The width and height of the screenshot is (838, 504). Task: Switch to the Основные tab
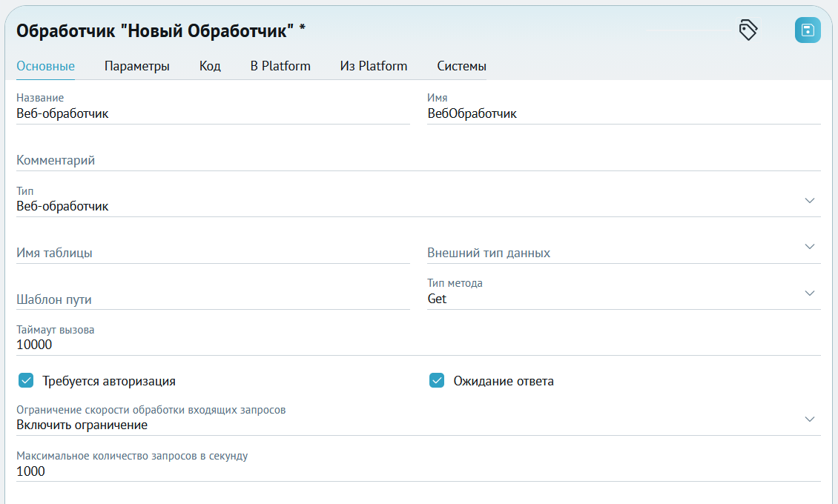point(45,66)
